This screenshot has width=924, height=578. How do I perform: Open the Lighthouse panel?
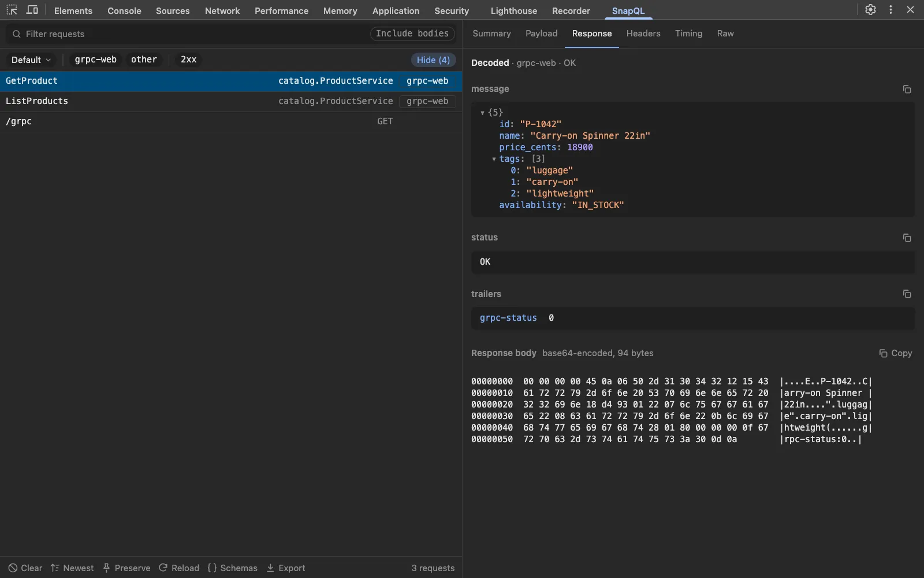513,10
